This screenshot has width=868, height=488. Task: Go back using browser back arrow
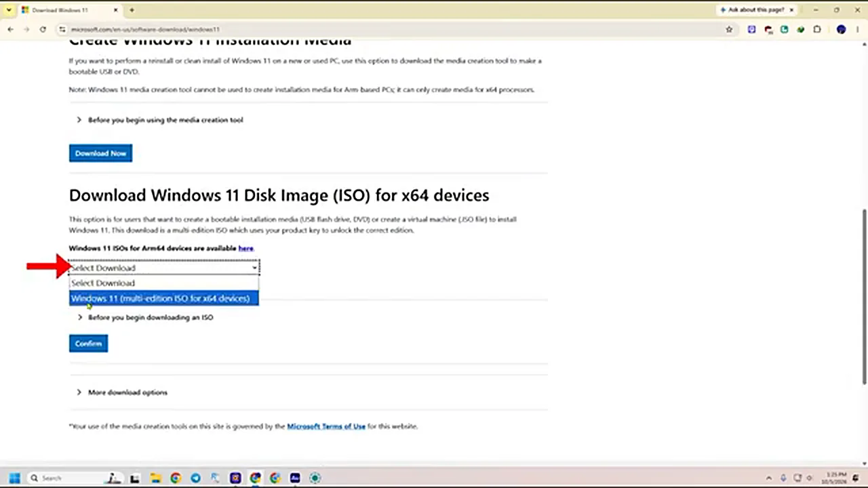click(x=10, y=29)
